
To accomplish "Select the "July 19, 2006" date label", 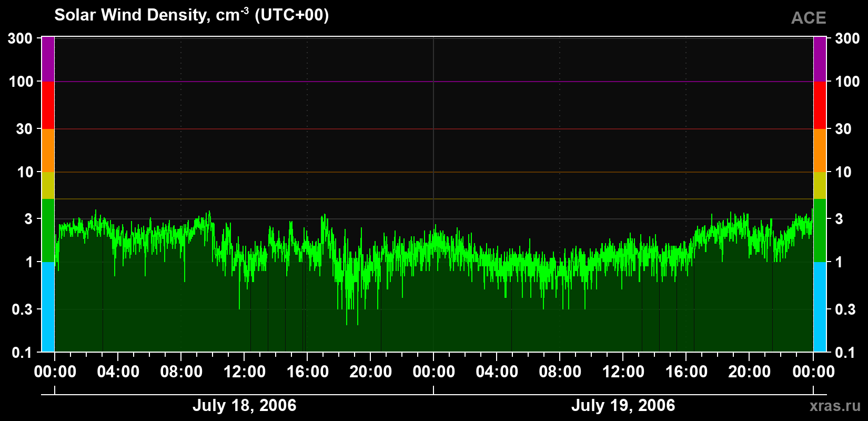I will pyautogui.click(x=623, y=406).
